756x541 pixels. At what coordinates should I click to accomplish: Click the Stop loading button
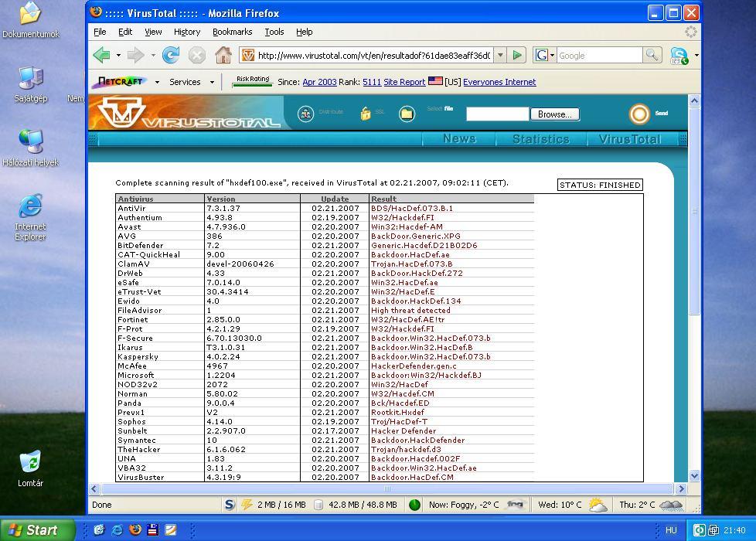tap(196, 56)
